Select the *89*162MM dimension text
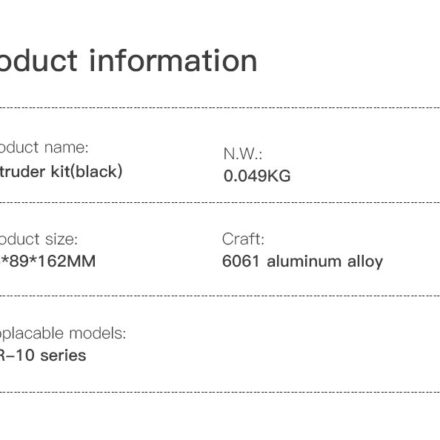 coord(48,261)
